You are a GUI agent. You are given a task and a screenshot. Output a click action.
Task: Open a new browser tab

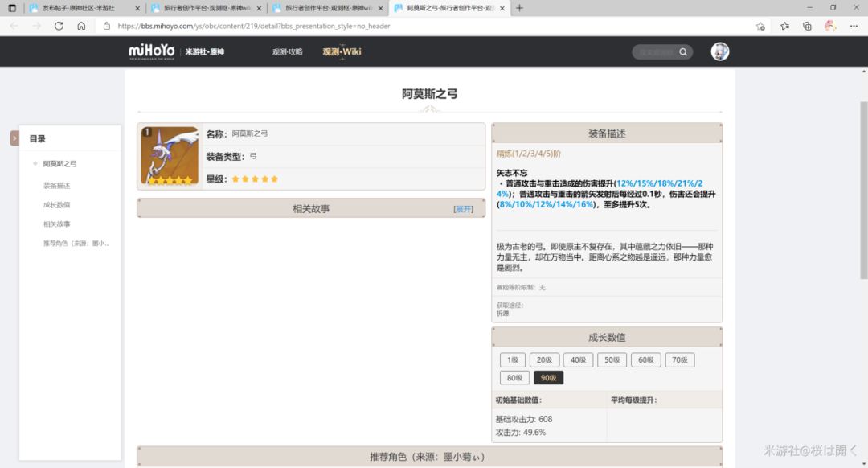(519, 8)
